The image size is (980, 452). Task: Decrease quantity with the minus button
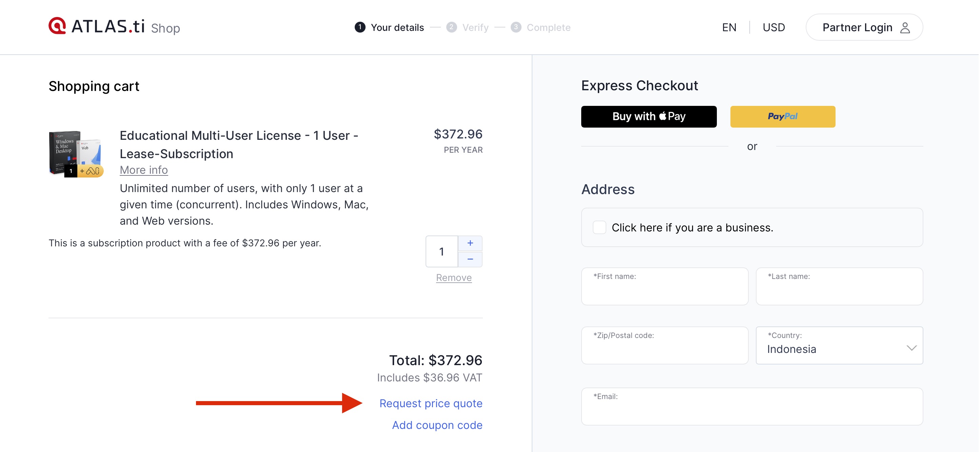pyautogui.click(x=470, y=259)
